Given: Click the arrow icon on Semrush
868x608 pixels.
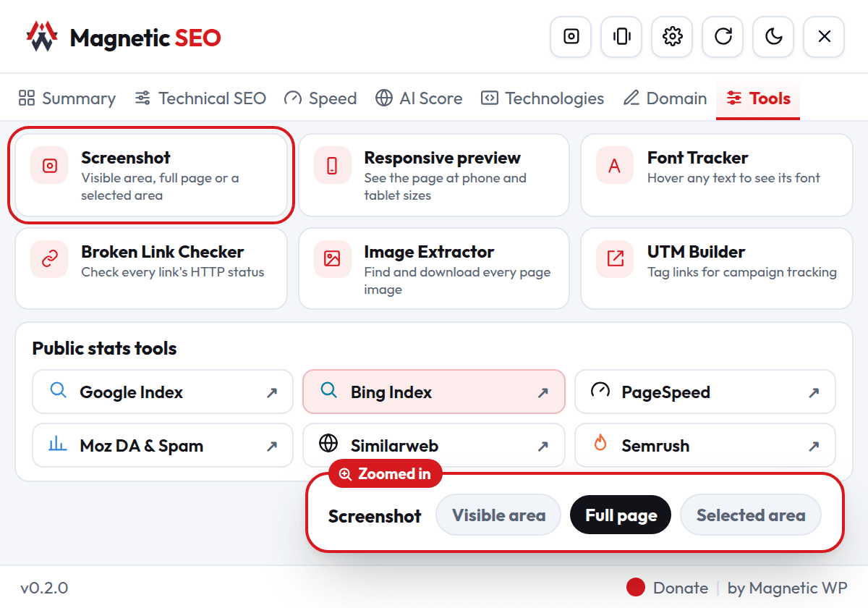Looking at the screenshot, I should pos(814,447).
